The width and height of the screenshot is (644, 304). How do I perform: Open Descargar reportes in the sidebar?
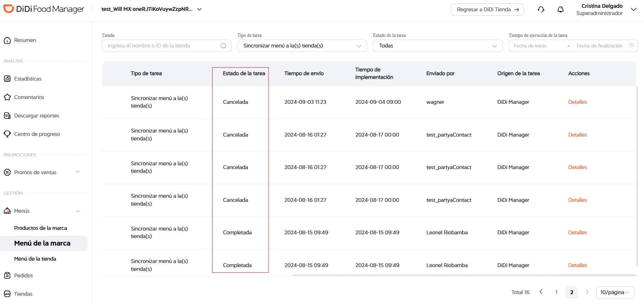(37, 116)
